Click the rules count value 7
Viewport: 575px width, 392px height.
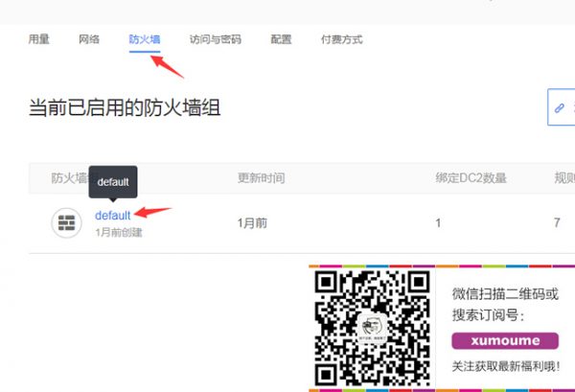coord(557,222)
